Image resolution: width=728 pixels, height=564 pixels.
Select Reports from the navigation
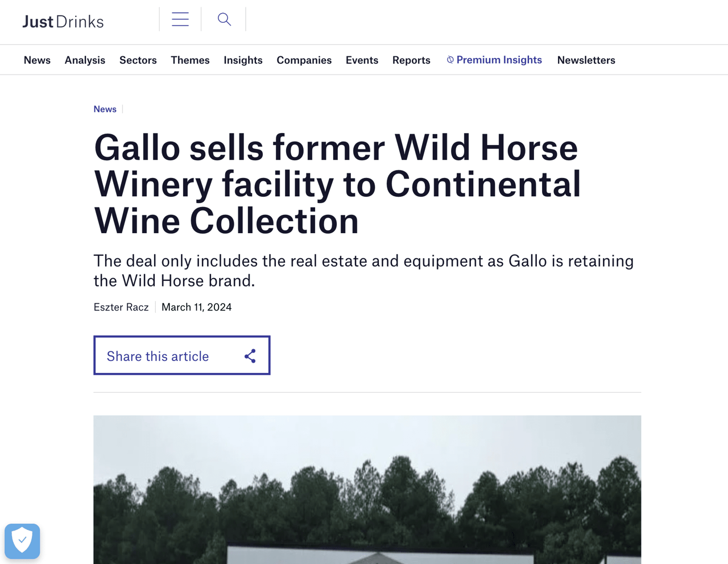[x=411, y=60]
